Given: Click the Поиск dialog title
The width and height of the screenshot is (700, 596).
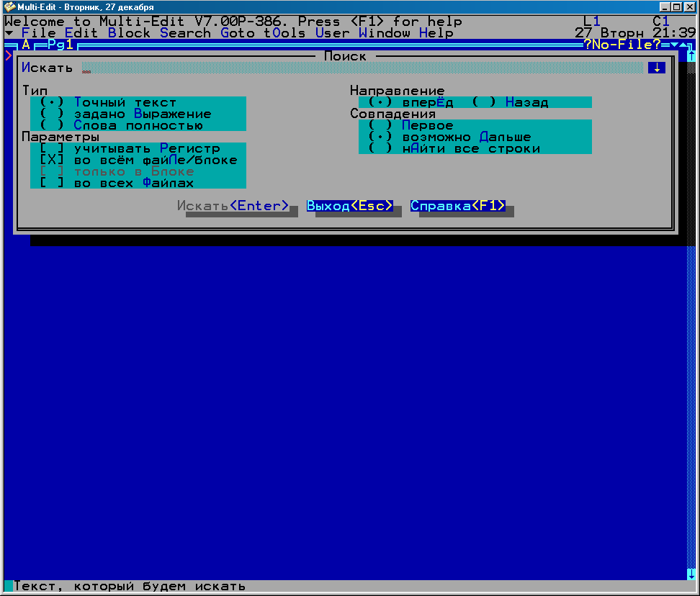Looking at the screenshot, I should pos(346,56).
